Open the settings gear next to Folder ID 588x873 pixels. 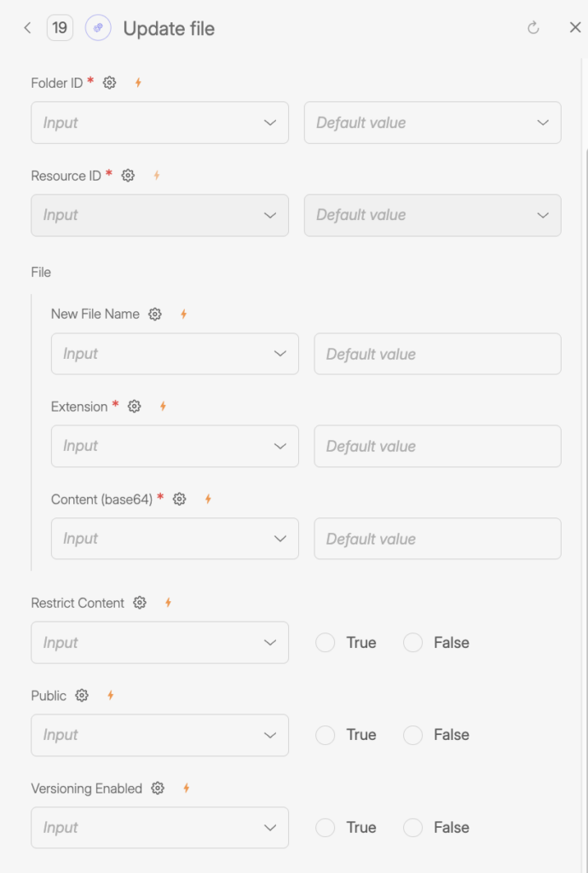[108, 83]
